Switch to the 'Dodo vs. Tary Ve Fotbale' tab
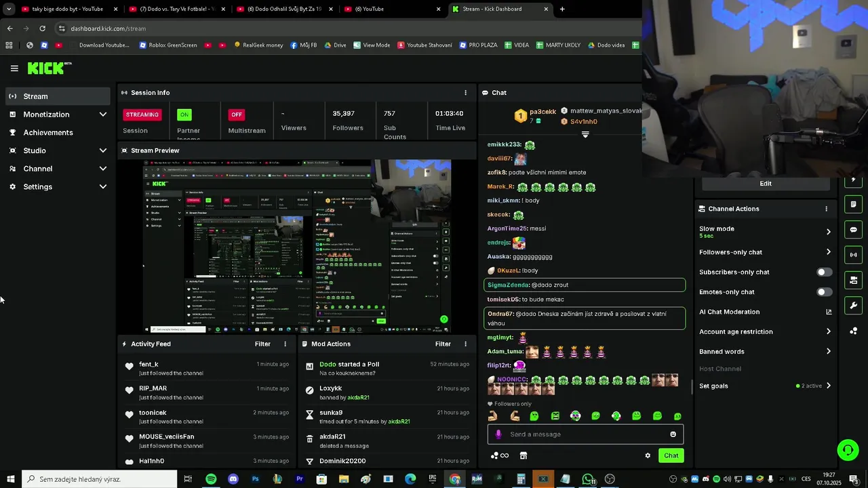Image resolution: width=868 pixels, height=488 pixels. click(x=176, y=9)
